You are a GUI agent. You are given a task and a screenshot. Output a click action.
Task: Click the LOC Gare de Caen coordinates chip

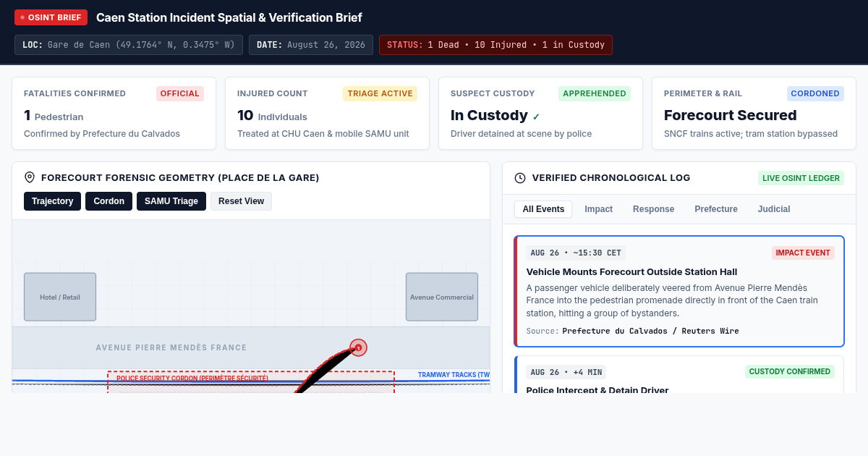pos(129,45)
